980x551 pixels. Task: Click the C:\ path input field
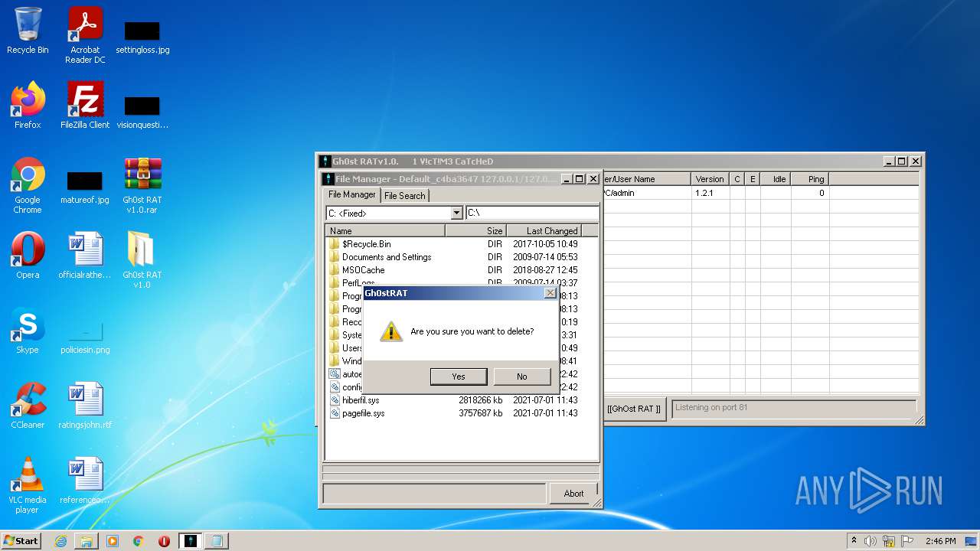[x=532, y=214]
